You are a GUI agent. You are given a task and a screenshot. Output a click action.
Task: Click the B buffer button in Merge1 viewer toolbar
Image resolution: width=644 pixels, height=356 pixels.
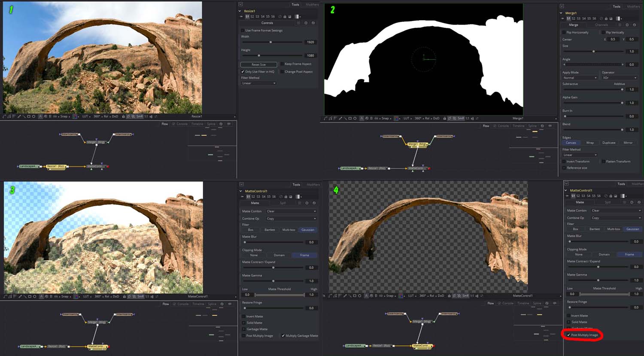(x=371, y=118)
